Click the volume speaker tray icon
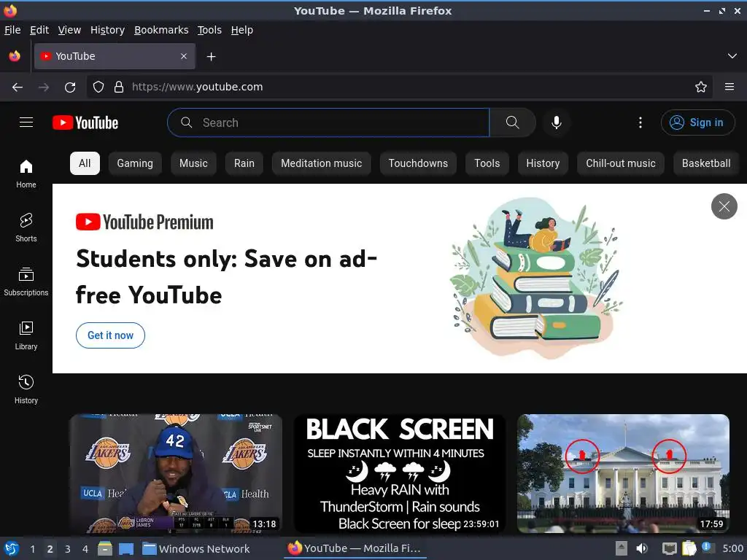The height and width of the screenshot is (560, 747). [x=642, y=548]
